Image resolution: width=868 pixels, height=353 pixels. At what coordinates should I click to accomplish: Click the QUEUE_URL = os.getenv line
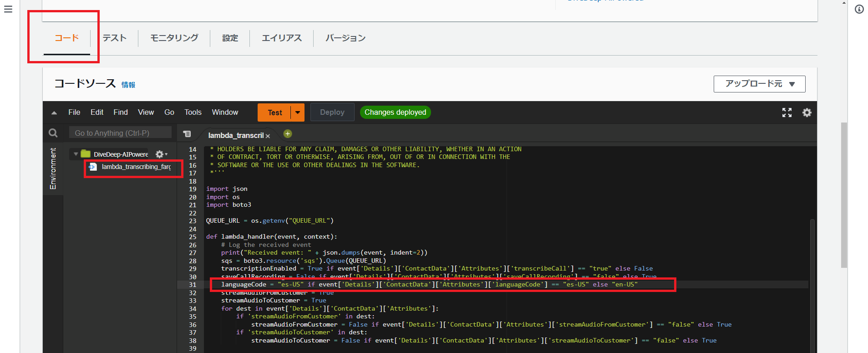270,221
